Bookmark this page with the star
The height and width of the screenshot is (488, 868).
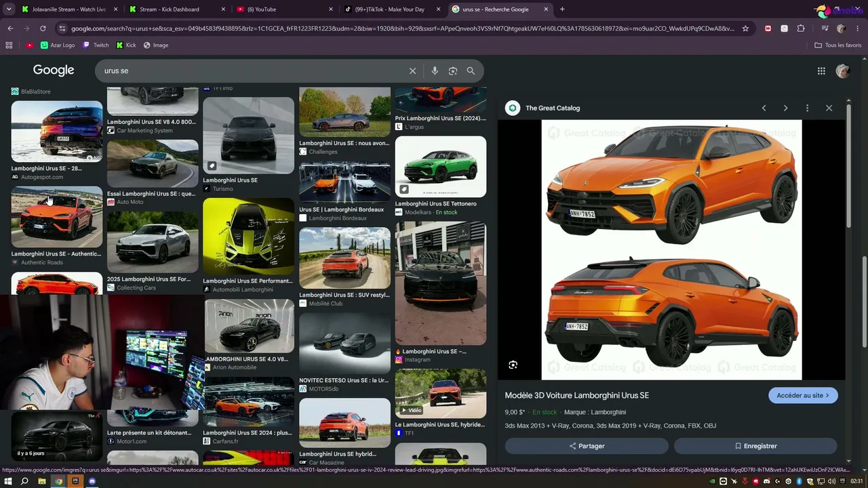point(745,28)
